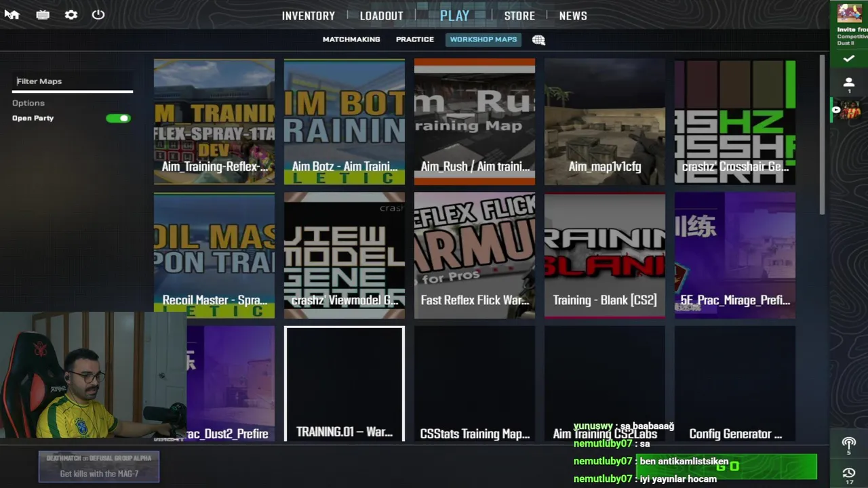Image resolution: width=868 pixels, height=488 pixels.
Task: Click the Options label
Action: (28, 103)
